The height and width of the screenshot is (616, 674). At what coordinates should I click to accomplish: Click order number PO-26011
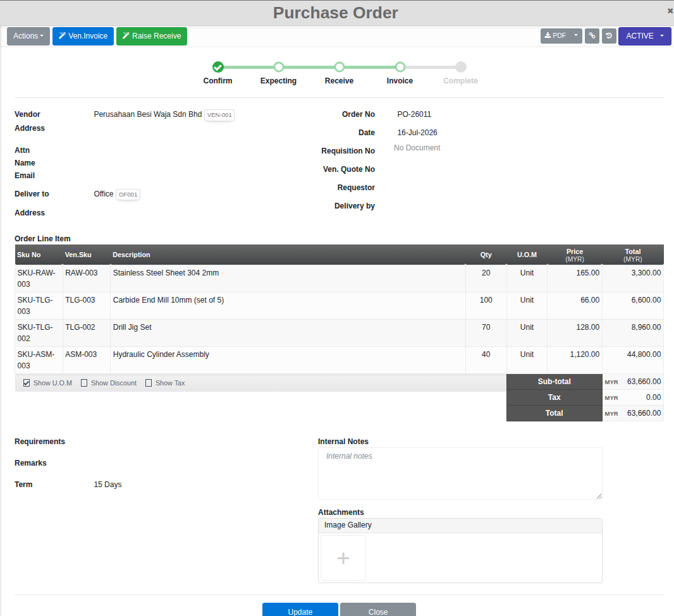[x=414, y=114]
